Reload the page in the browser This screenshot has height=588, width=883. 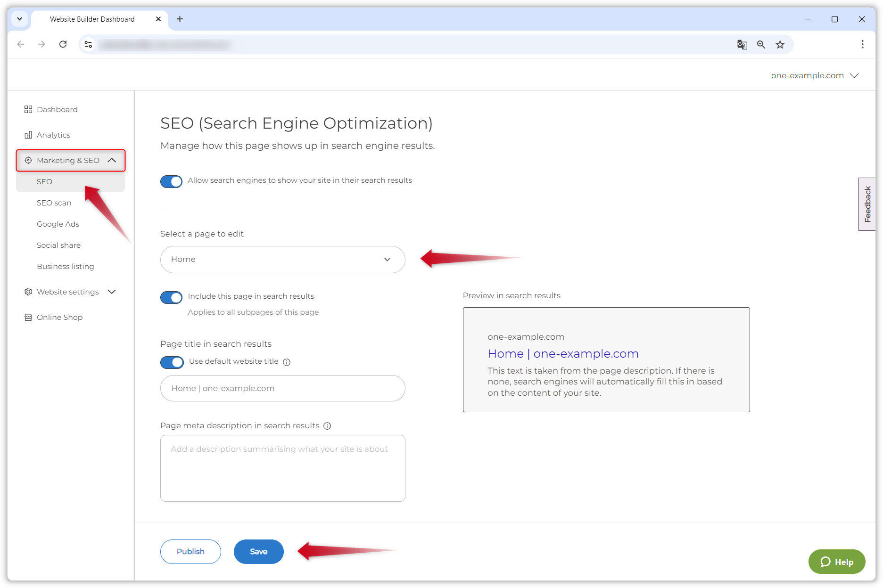coord(63,44)
